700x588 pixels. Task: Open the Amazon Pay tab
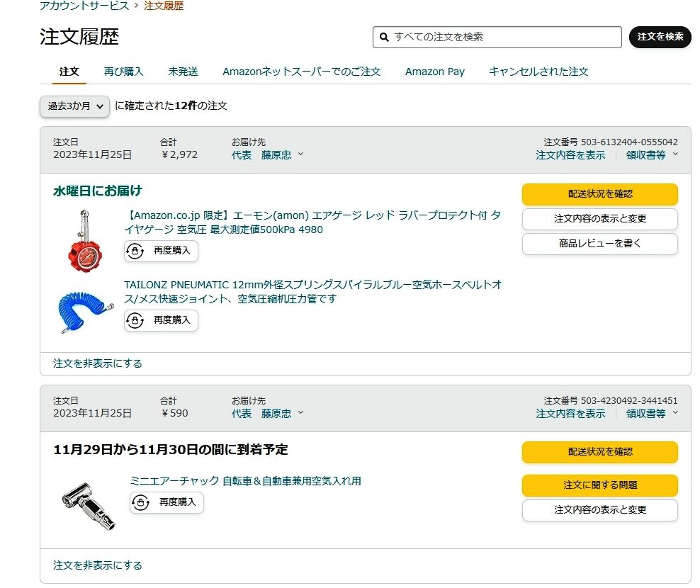click(x=435, y=72)
